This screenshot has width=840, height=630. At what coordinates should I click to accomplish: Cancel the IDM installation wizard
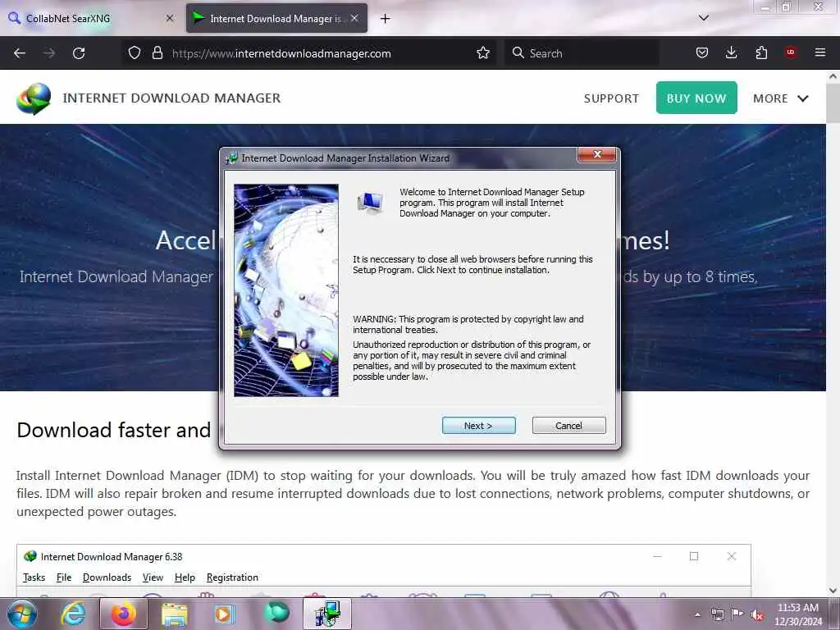[x=568, y=426]
